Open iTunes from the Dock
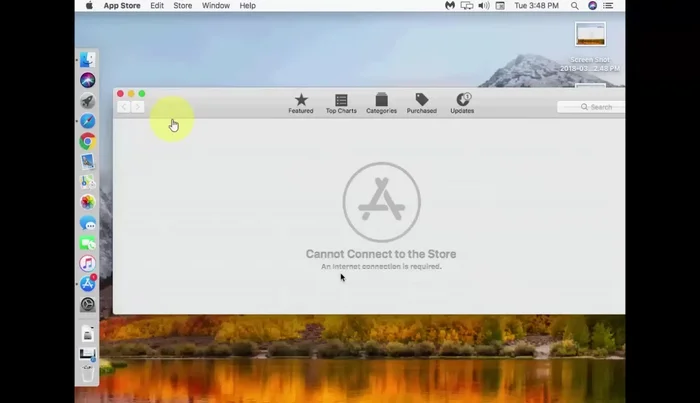 pyautogui.click(x=88, y=263)
